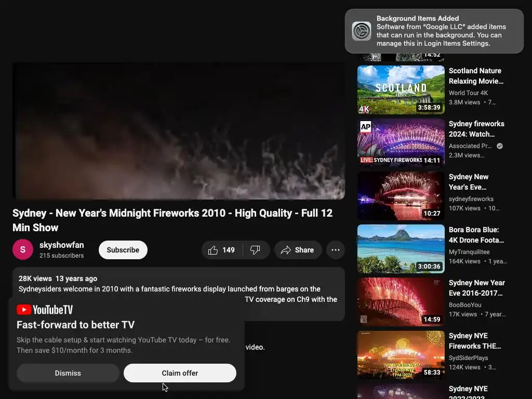Open Bora Bora Blue drone video thumbnail

tap(401, 249)
